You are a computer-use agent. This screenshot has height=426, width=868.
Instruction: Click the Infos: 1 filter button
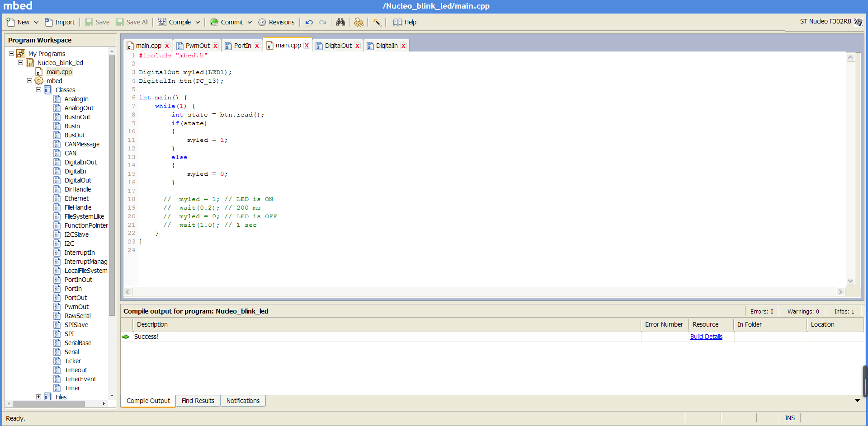pyautogui.click(x=844, y=311)
